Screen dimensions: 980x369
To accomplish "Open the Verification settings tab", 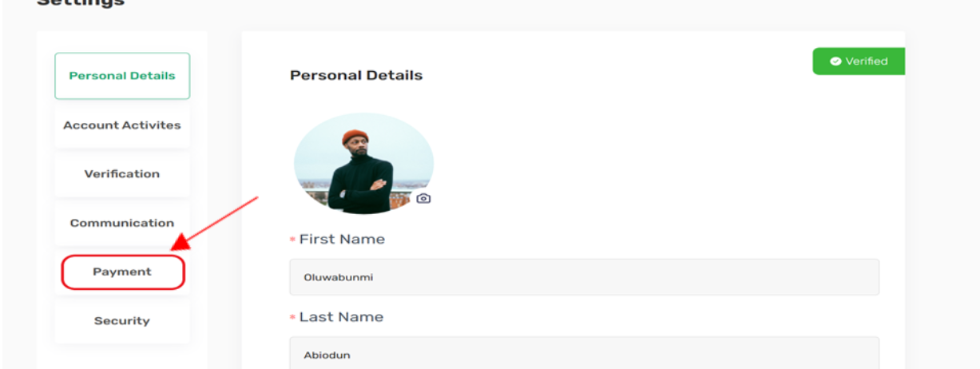I will (x=122, y=174).
